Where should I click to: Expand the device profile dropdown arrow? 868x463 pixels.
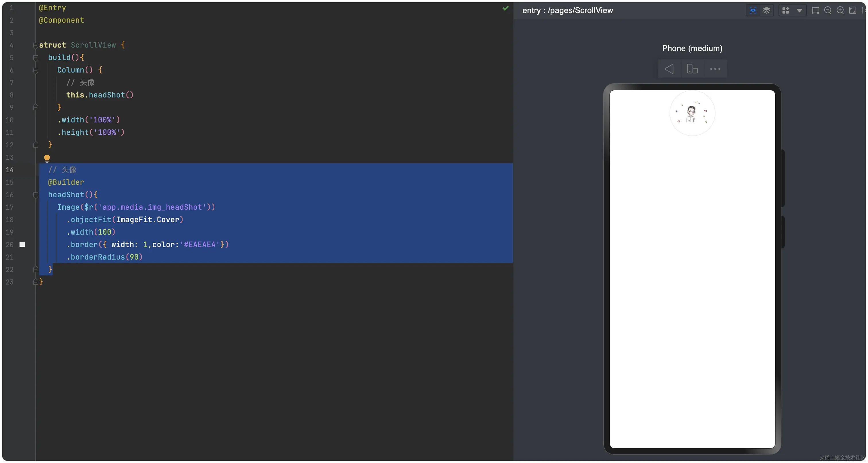(799, 10)
